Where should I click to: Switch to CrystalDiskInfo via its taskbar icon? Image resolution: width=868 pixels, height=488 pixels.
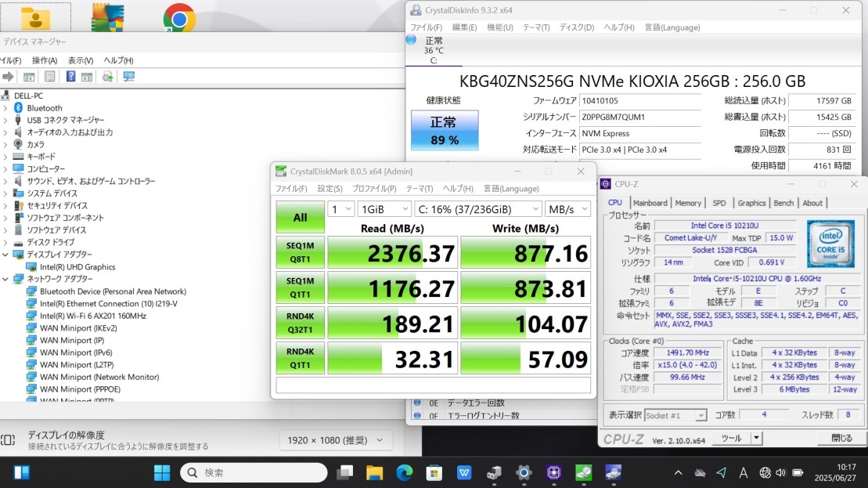[614, 472]
